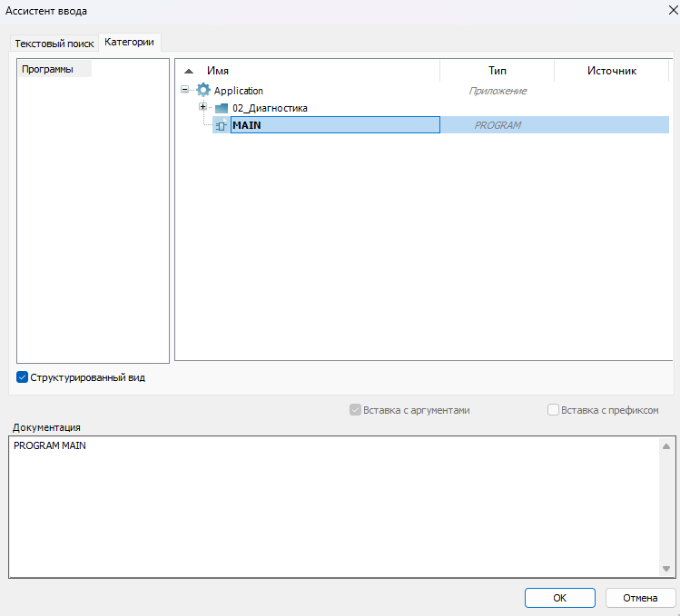Viewport: 680px width, 616px height.
Task: Confirm the selection with OK
Action: pyautogui.click(x=559, y=598)
